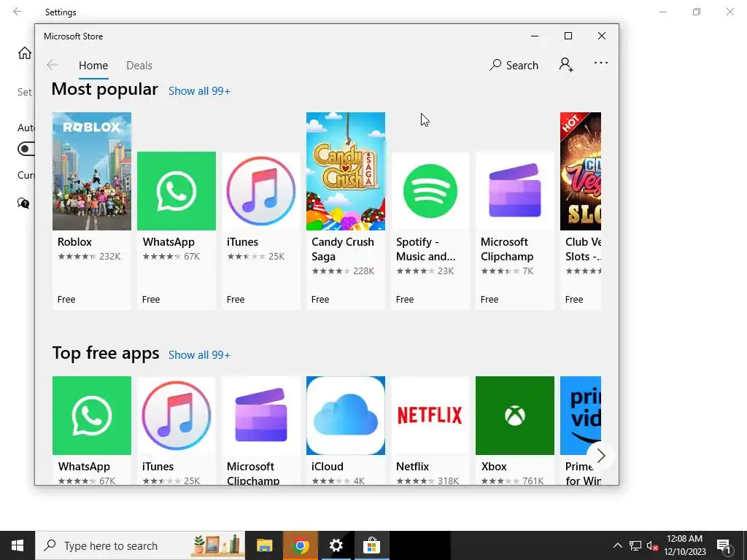
Task: Open the taskbar clock and date
Action: pos(685,545)
